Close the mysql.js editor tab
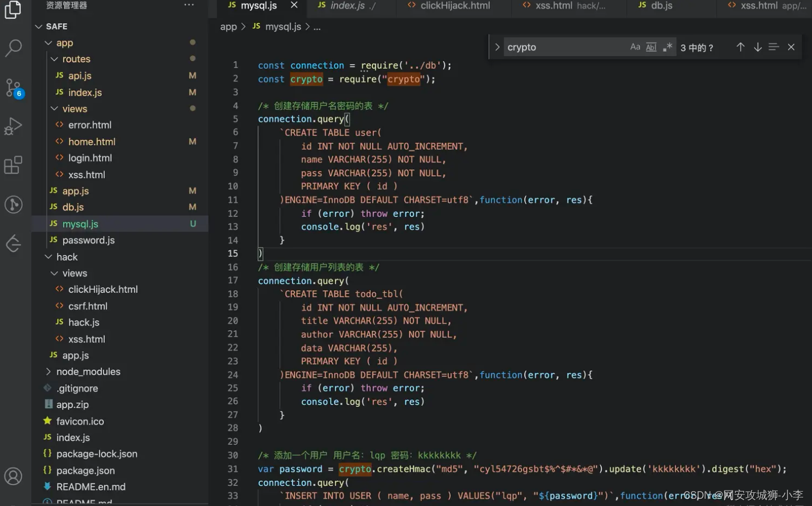 click(x=294, y=5)
